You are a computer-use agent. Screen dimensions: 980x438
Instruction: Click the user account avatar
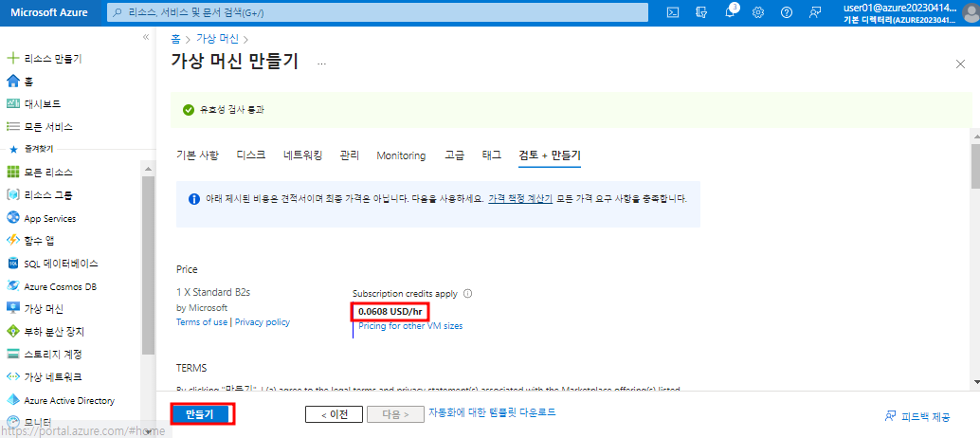971,12
